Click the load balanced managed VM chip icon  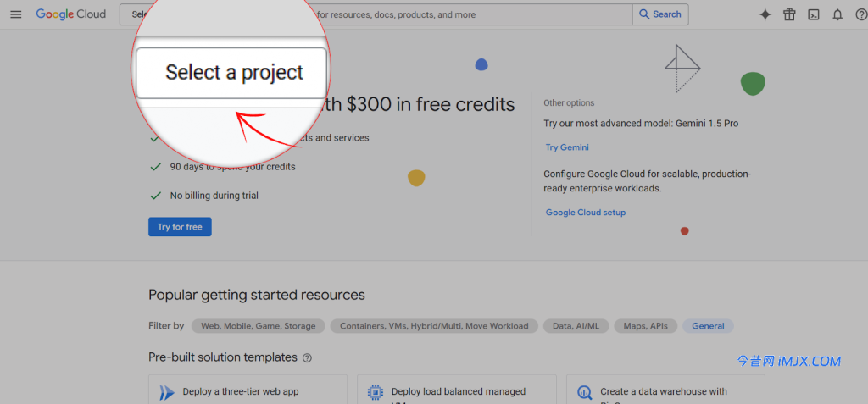(376, 392)
